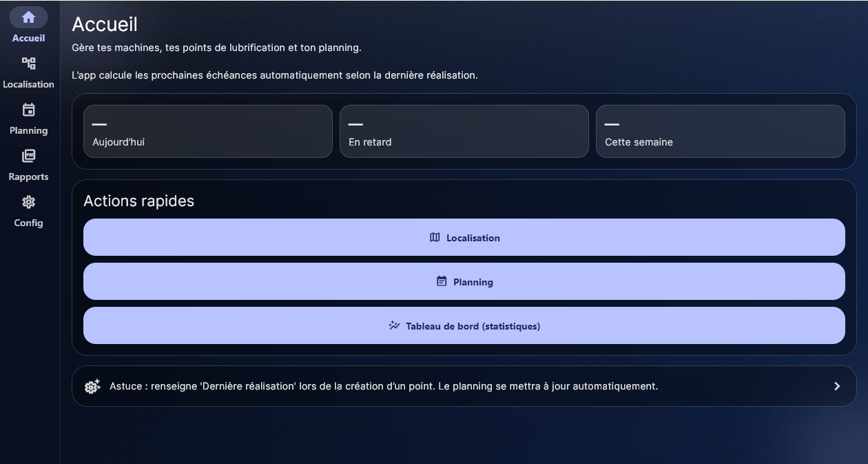Click the gear icon beside the Astuce tip

pyautogui.click(x=93, y=386)
